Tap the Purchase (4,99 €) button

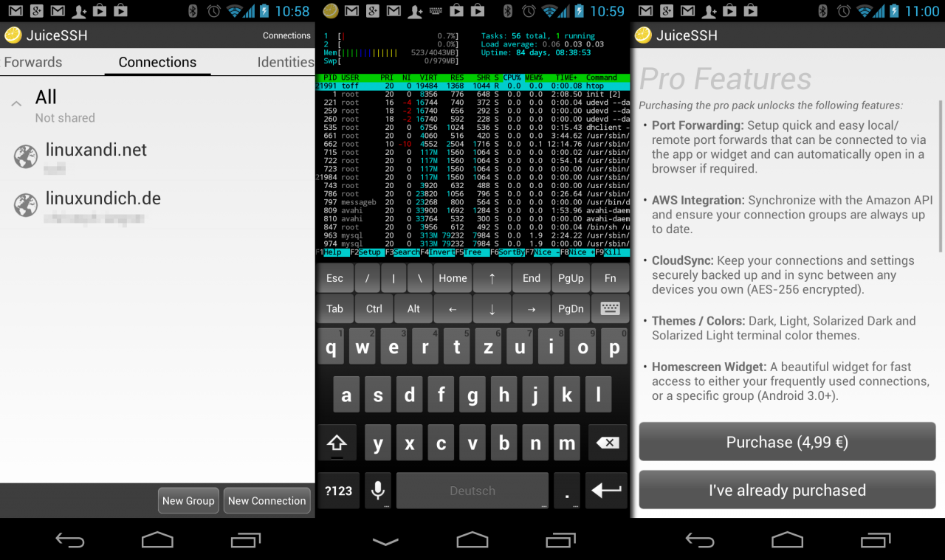point(787,442)
